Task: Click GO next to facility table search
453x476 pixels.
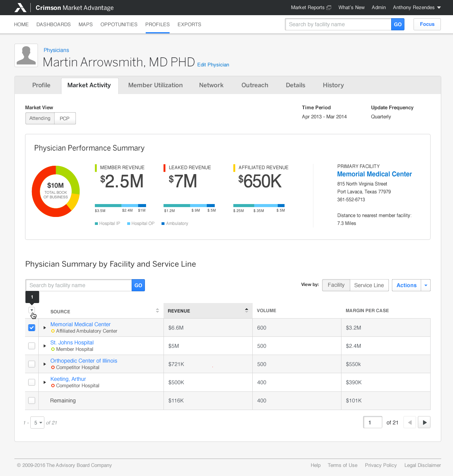Action: click(138, 285)
